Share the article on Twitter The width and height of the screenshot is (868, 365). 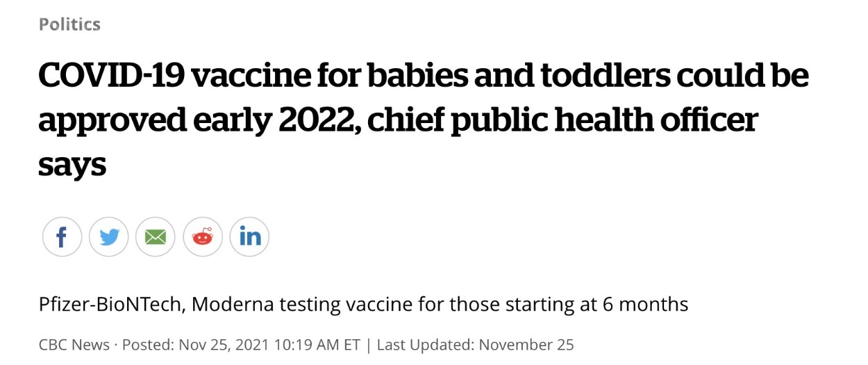pyautogui.click(x=109, y=237)
